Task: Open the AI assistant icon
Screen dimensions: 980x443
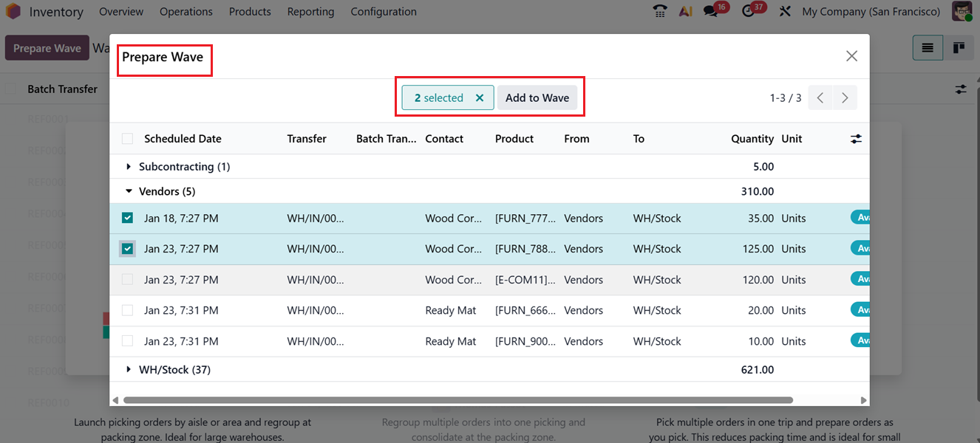Action: (x=686, y=11)
